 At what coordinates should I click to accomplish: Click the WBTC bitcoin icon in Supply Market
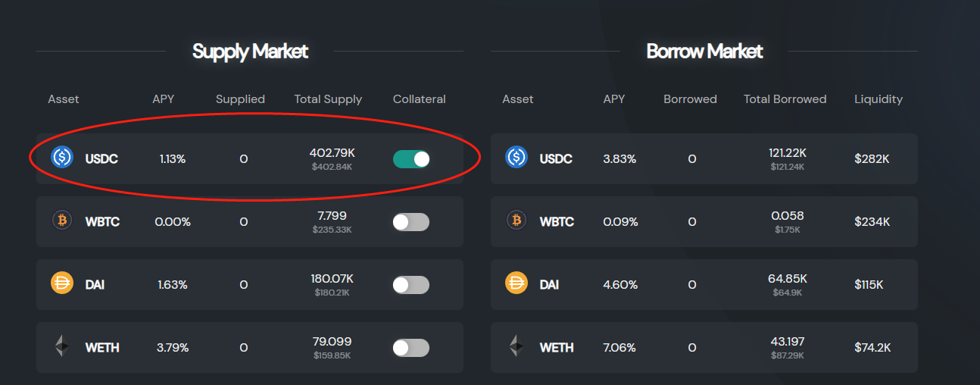61,221
